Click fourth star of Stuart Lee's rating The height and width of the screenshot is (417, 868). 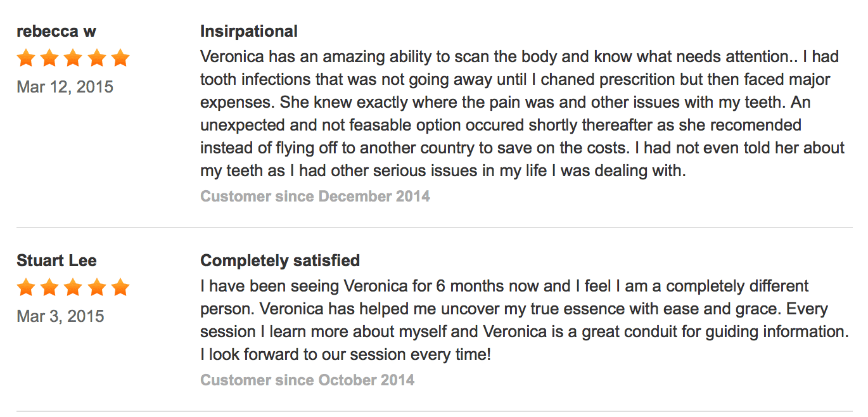97,288
